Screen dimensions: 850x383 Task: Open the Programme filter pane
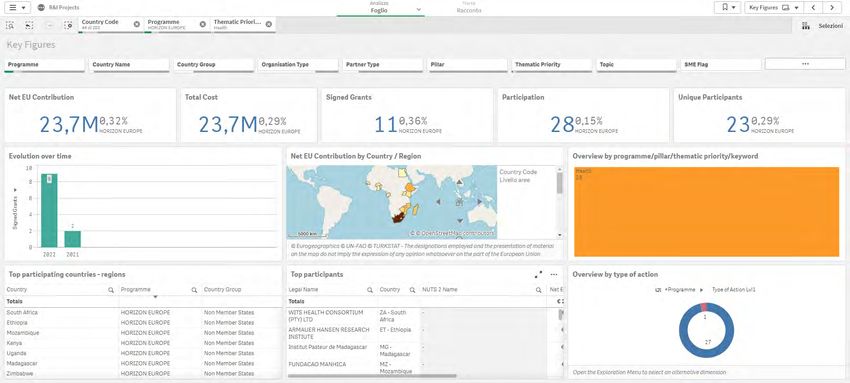(x=44, y=64)
